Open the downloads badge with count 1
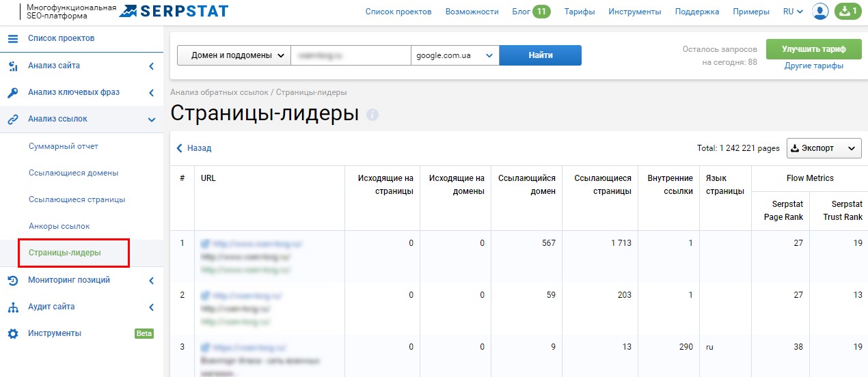Image resolution: width=868 pixels, height=377 pixels. [x=848, y=11]
